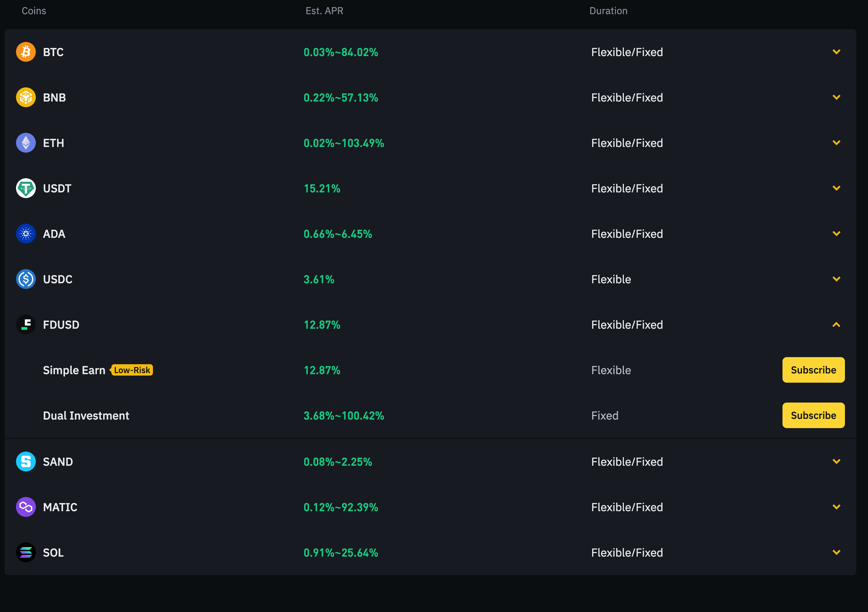Expand the BTC row details

[836, 52]
